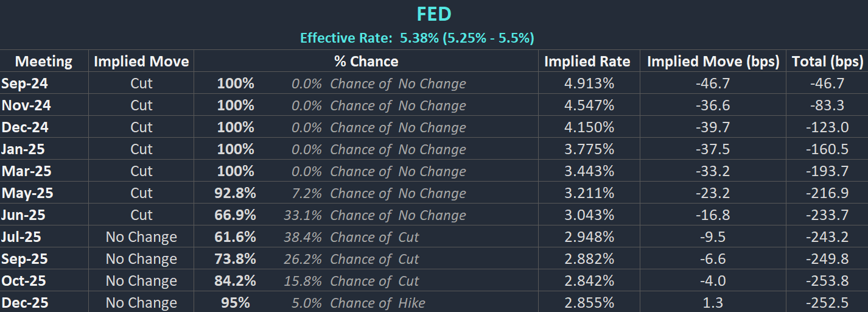Select the May-25 92.8% chance value
The image size is (868, 312).
(x=235, y=193)
